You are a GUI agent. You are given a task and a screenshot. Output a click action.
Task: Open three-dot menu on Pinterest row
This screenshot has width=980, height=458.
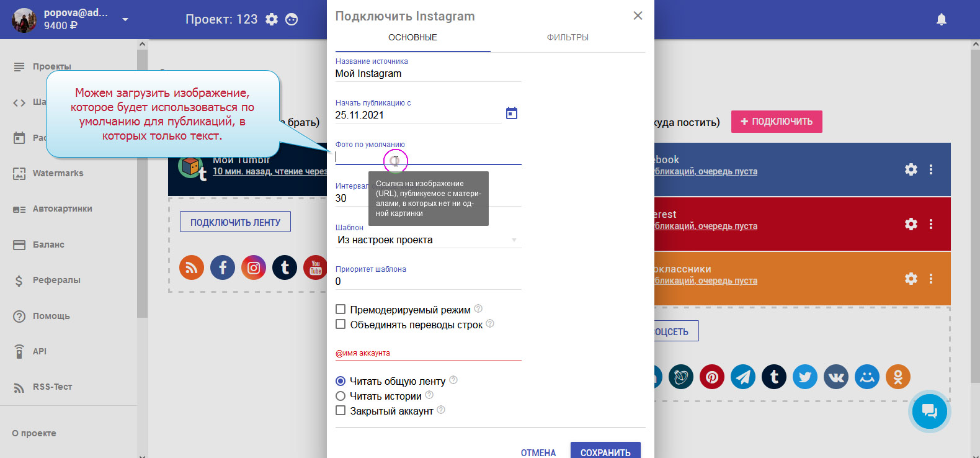(x=930, y=224)
